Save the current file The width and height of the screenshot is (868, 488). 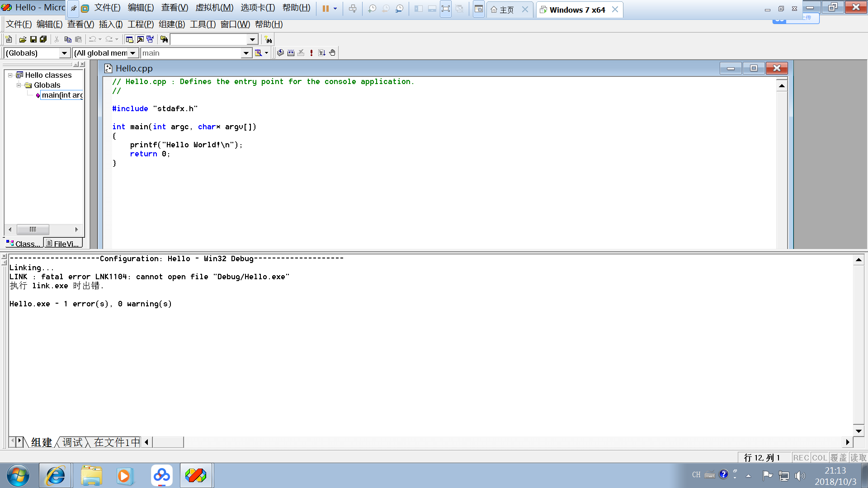pos(33,40)
